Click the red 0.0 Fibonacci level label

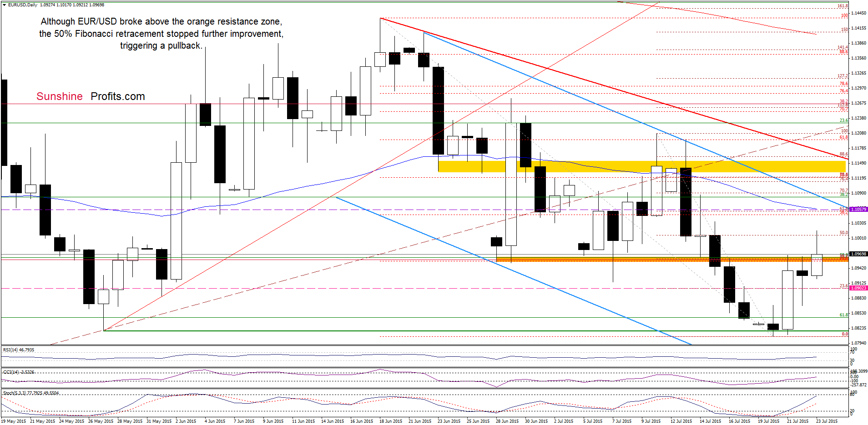point(845,334)
